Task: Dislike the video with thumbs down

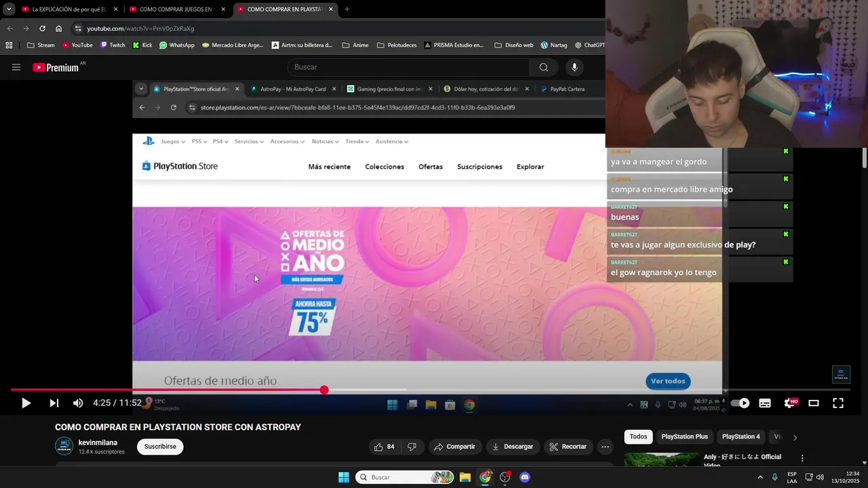Action: (412, 447)
